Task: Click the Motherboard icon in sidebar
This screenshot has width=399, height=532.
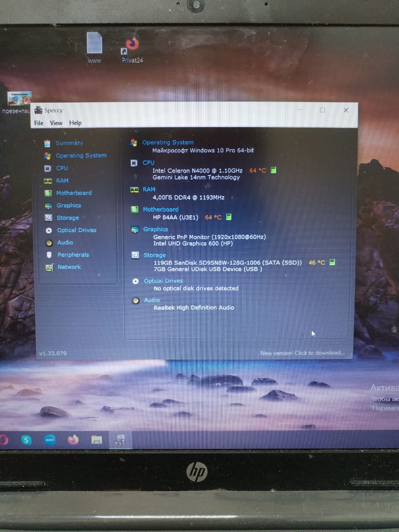Action: (x=48, y=193)
